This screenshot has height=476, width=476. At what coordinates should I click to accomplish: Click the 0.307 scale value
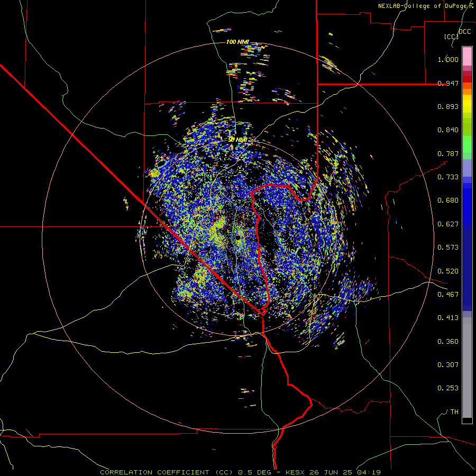point(448,365)
